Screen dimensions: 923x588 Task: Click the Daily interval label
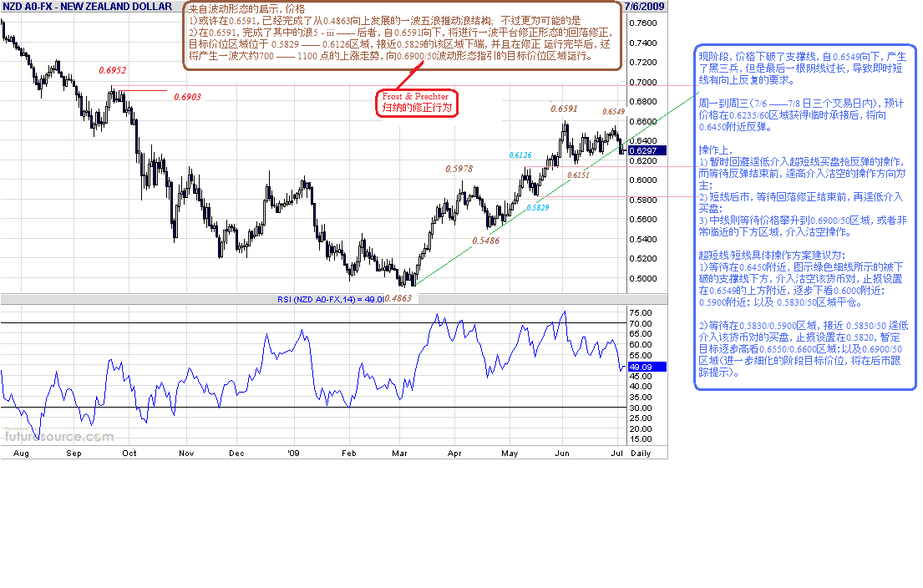[641, 454]
